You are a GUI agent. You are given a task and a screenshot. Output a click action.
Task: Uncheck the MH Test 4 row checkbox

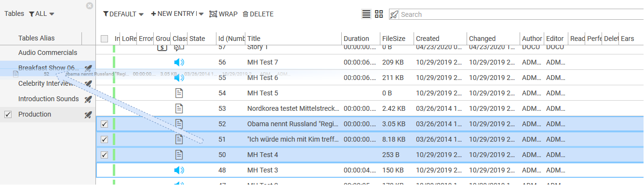pos(104,155)
